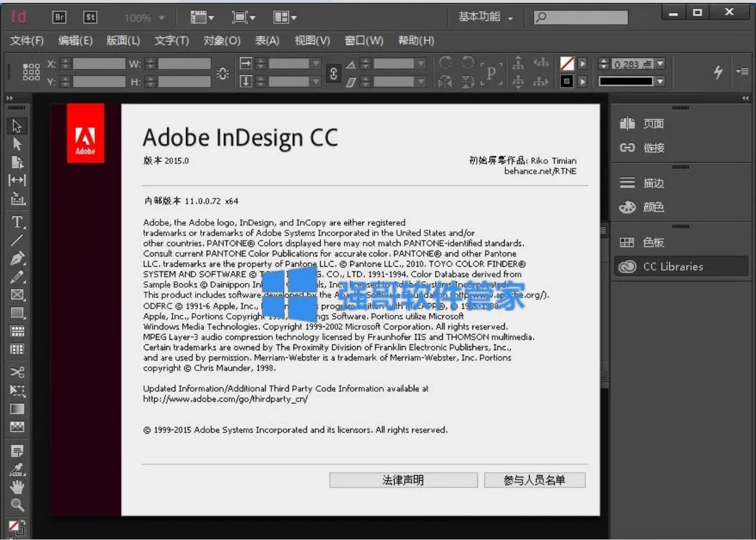Open the Screen Mode dropdown
The width and height of the screenshot is (756, 540).
243,17
